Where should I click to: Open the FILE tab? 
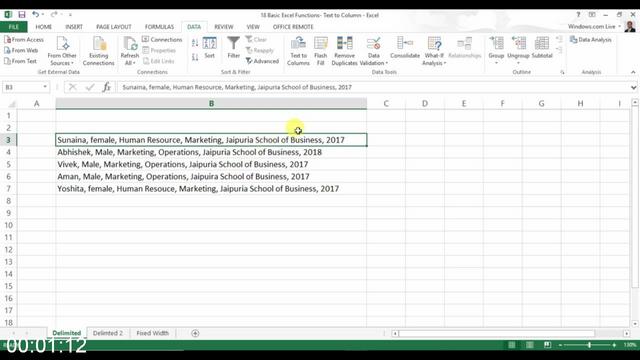tap(13, 27)
